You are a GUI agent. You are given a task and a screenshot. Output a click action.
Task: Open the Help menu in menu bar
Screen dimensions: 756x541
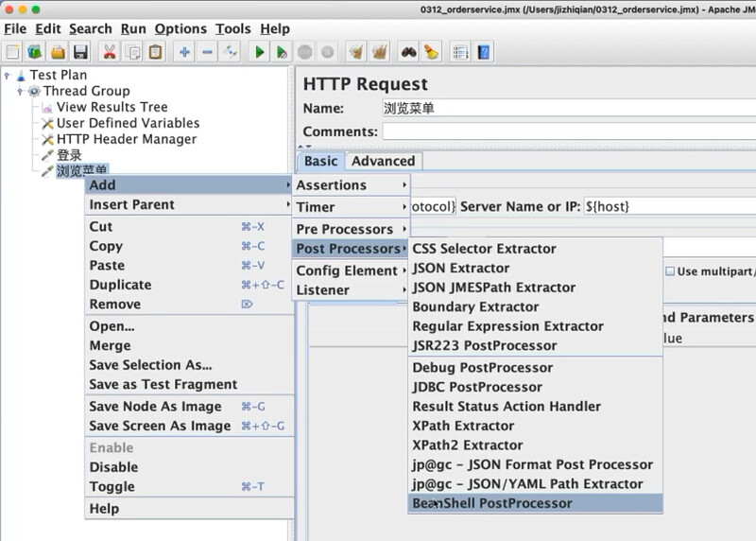[x=275, y=29]
